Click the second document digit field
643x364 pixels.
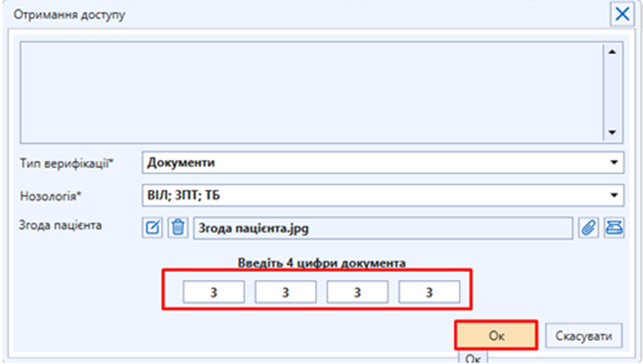coord(285,292)
